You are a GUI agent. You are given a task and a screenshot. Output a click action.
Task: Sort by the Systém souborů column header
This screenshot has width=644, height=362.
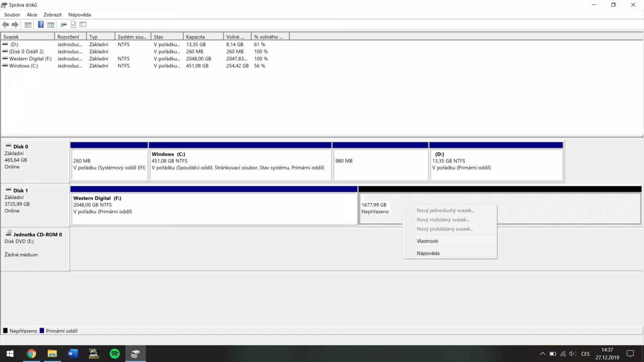[133, 37]
